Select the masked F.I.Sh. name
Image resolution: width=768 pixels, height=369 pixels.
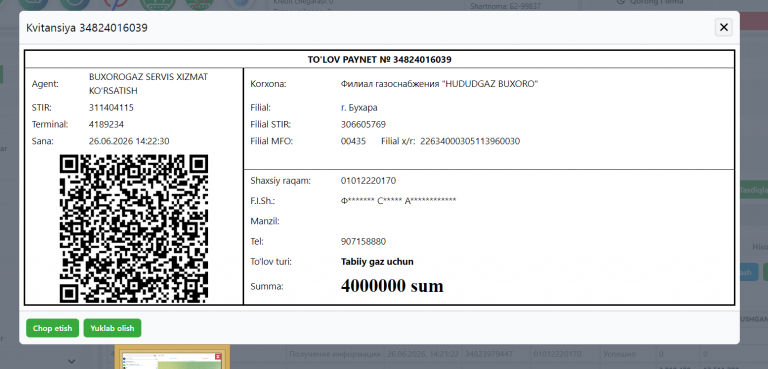click(399, 201)
